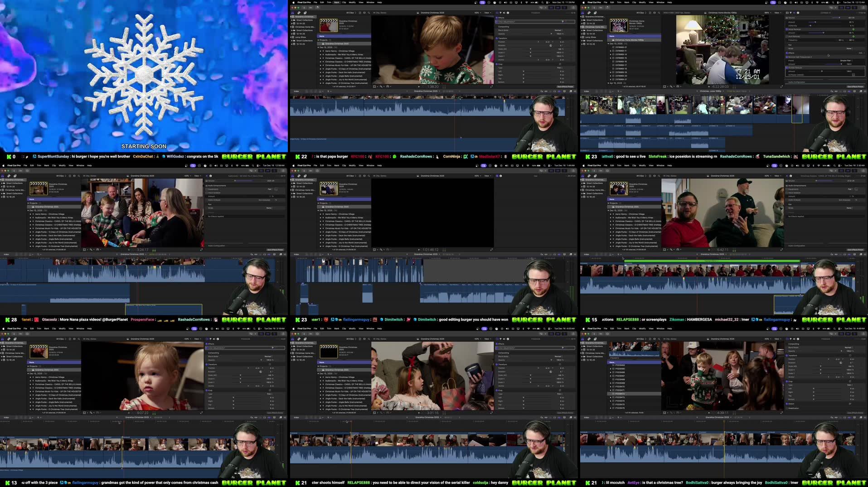Disable the Color Adjustments 1 effect checkbox

click(497, 22)
